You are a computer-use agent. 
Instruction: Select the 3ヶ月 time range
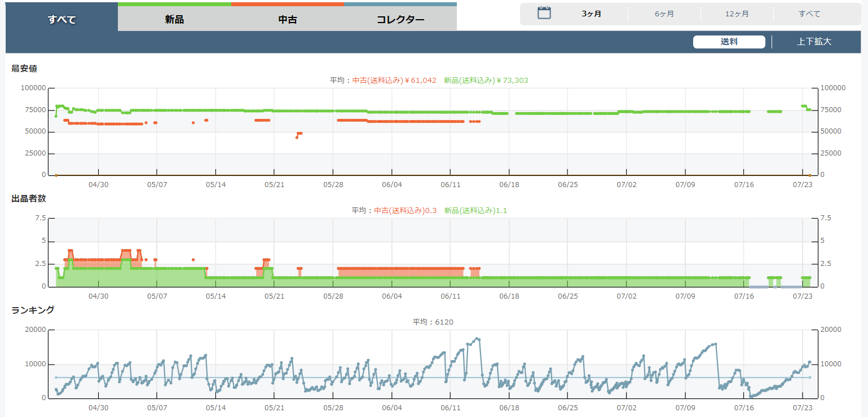(x=591, y=14)
